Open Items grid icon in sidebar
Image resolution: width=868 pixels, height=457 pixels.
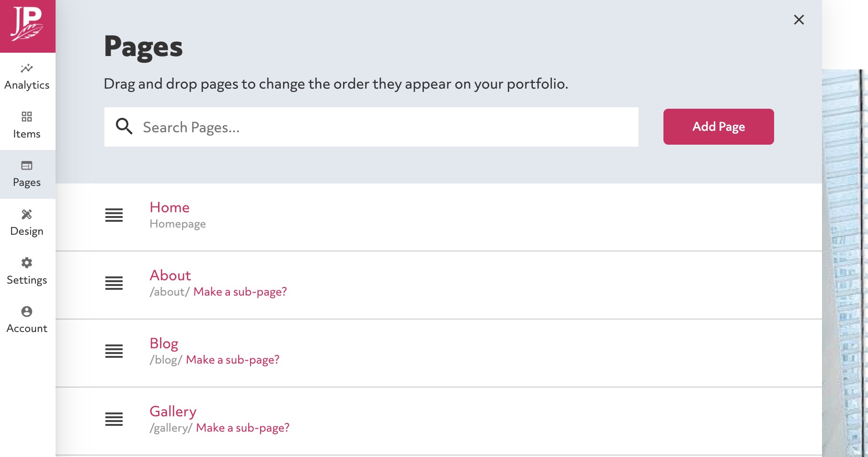click(27, 116)
